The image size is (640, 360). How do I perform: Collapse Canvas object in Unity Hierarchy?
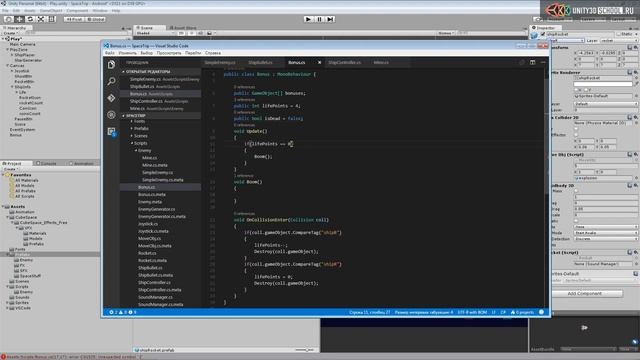(7, 65)
